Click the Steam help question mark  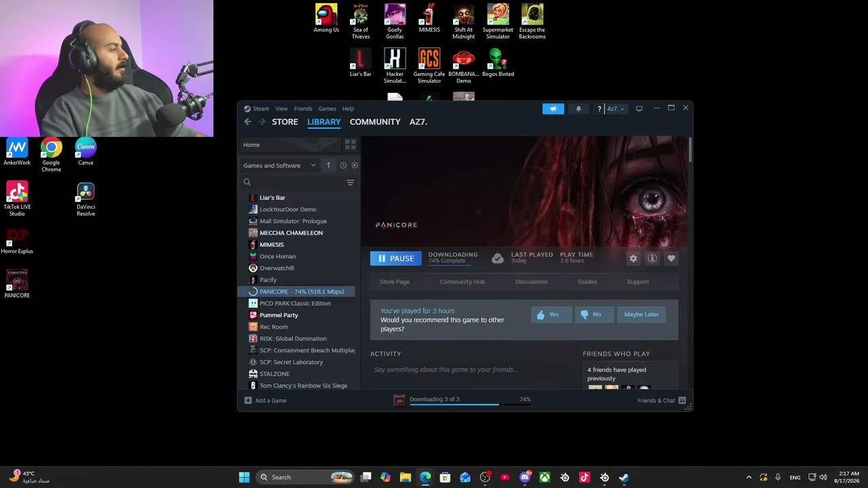tap(599, 108)
